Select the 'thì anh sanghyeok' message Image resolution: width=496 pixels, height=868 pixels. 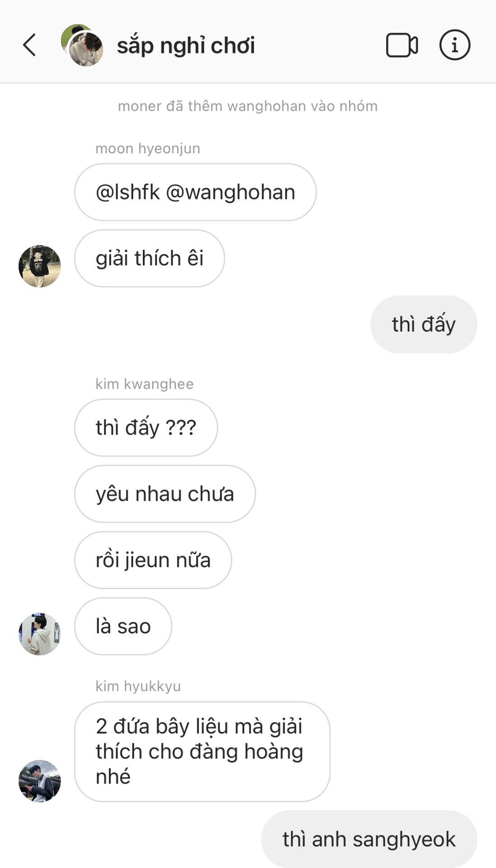[x=369, y=839]
